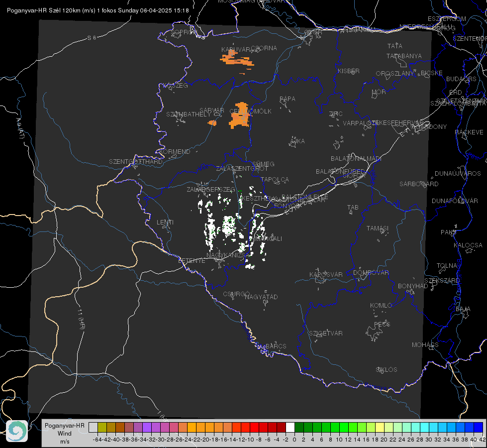Click the 'KALOCSA' city label

468,245
